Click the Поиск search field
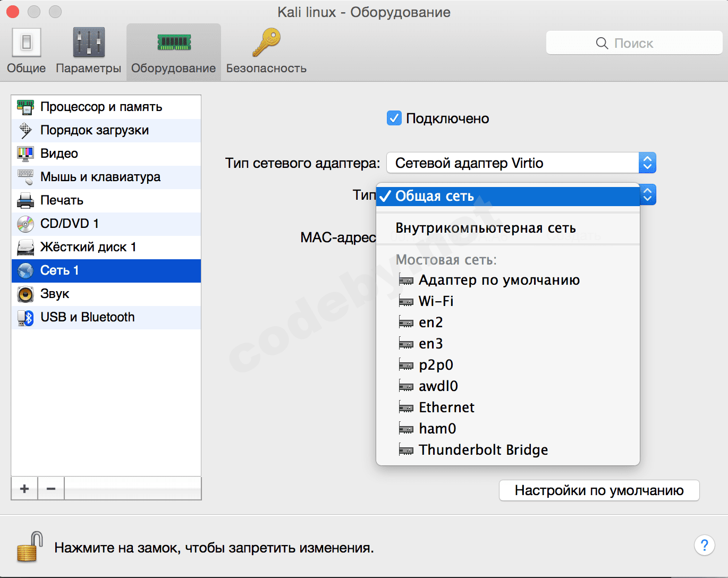The height and width of the screenshot is (578, 728). pos(634,43)
